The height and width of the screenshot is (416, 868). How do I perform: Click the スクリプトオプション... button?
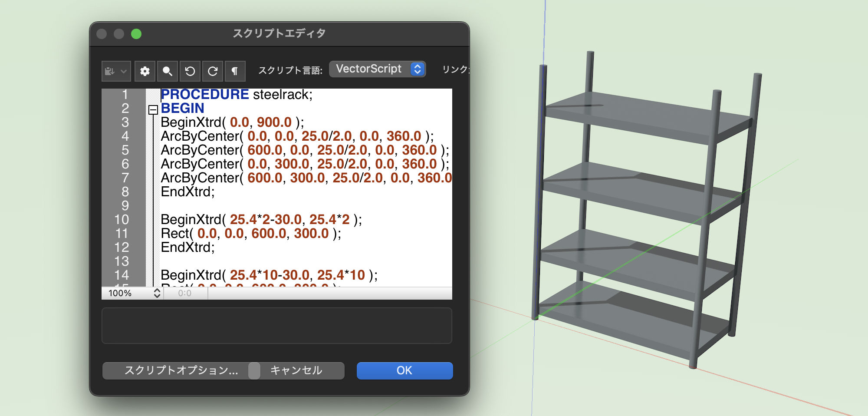(x=181, y=370)
